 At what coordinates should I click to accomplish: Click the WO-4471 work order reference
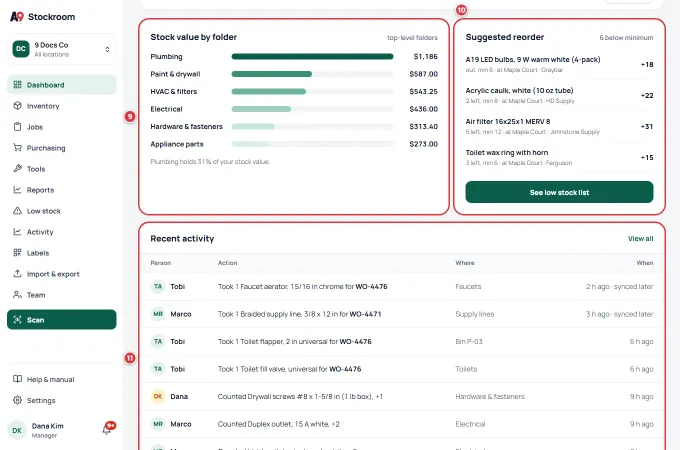(x=365, y=314)
